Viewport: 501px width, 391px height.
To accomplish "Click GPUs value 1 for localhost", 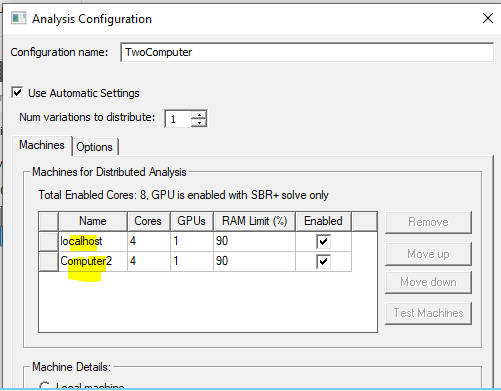I will pyautogui.click(x=191, y=241).
